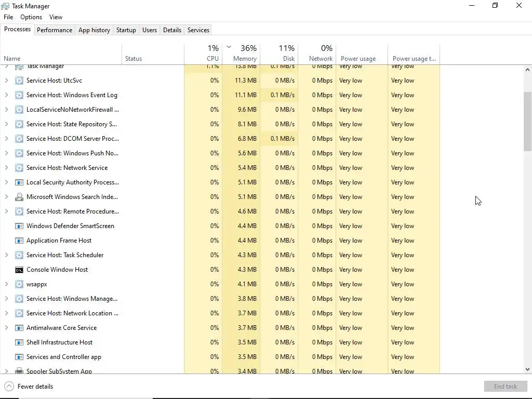This screenshot has height=399, width=532.
Task: Open the File menu
Action: [8, 17]
